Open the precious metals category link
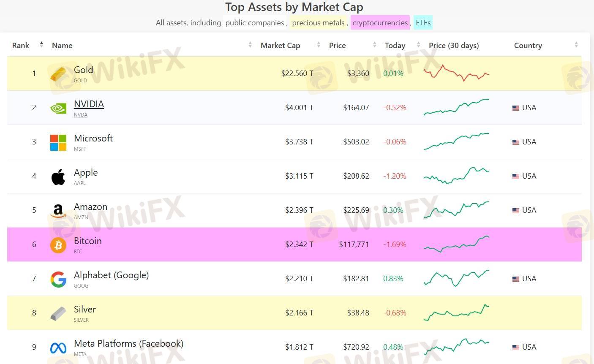594x364 pixels. (x=318, y=23)
